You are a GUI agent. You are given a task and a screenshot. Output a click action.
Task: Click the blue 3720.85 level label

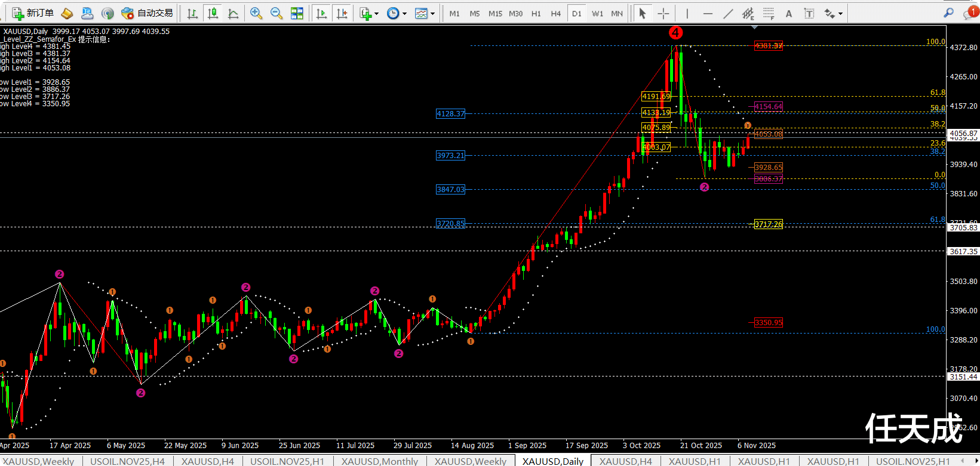click(x=450, y=224)
